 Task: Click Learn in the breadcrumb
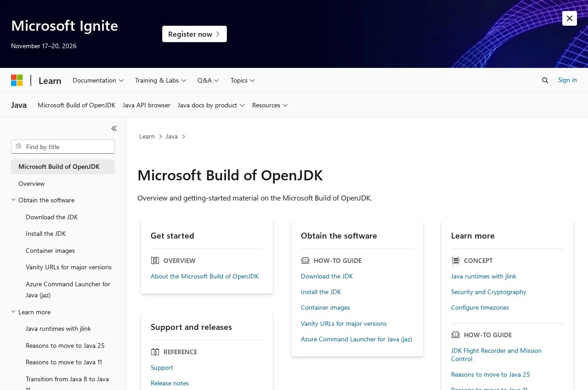tap(147, 136)
